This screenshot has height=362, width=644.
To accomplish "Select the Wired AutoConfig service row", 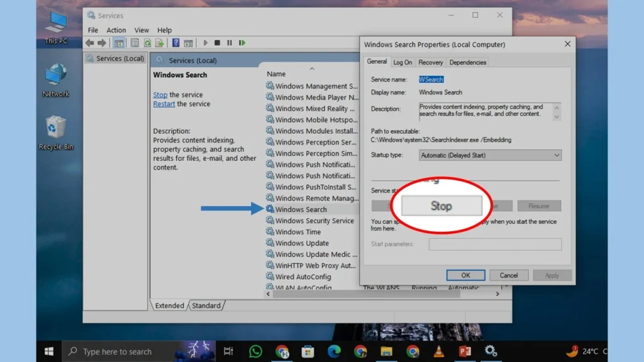I will click(x=312, y=277).
